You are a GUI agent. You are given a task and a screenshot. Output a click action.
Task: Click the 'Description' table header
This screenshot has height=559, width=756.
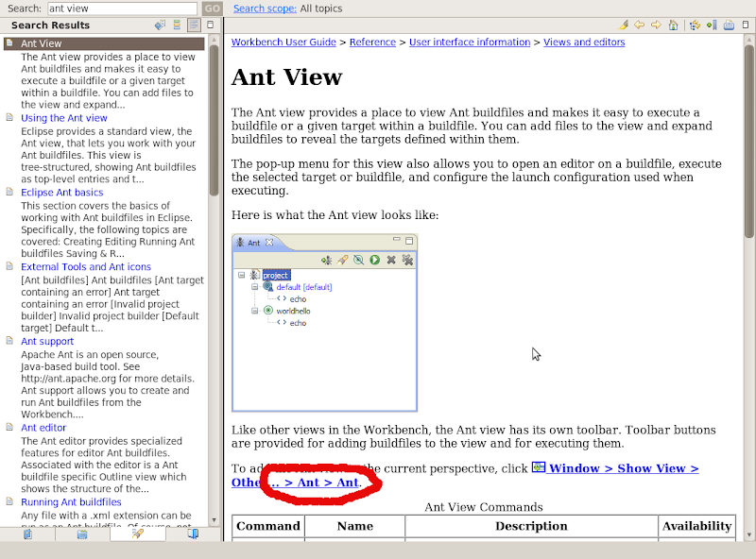tap(531, 526)
